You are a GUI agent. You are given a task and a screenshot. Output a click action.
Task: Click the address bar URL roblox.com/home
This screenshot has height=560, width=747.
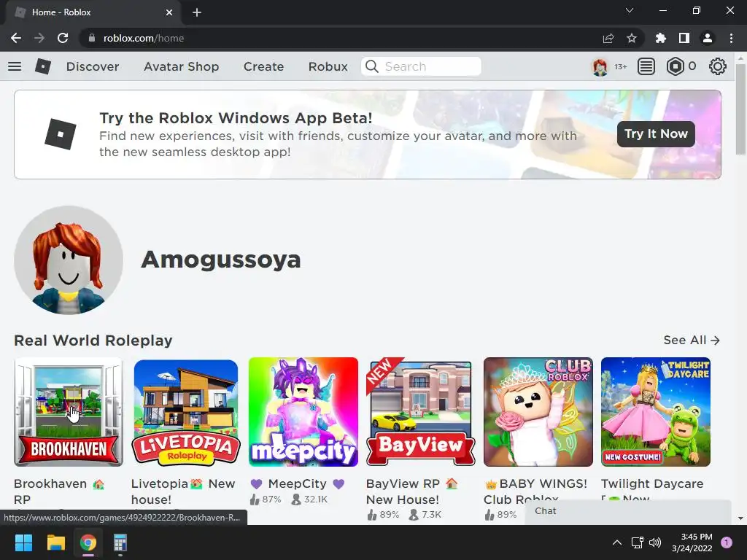144,38
